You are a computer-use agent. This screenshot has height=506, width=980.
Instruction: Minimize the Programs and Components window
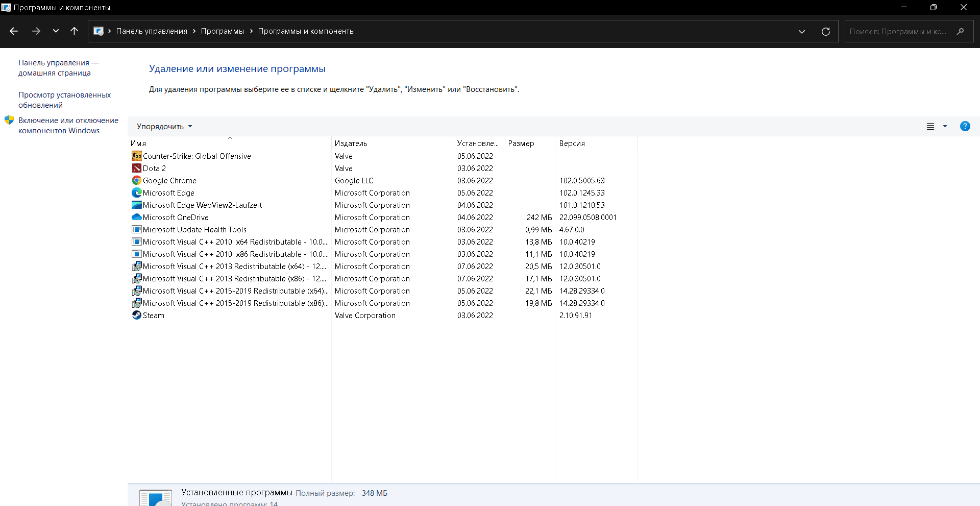904,7
